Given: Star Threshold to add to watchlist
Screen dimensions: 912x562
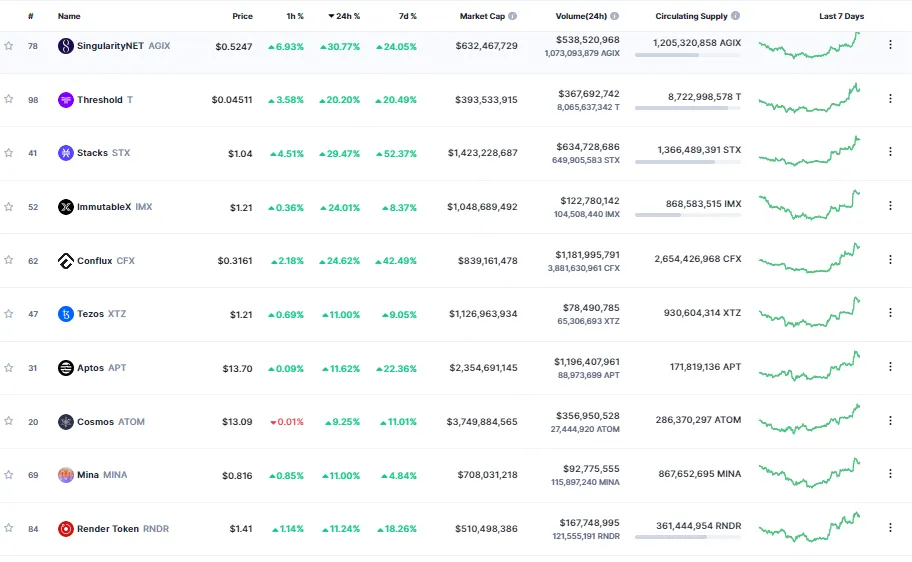Looking at the screenshot, I should coord(9,99).
